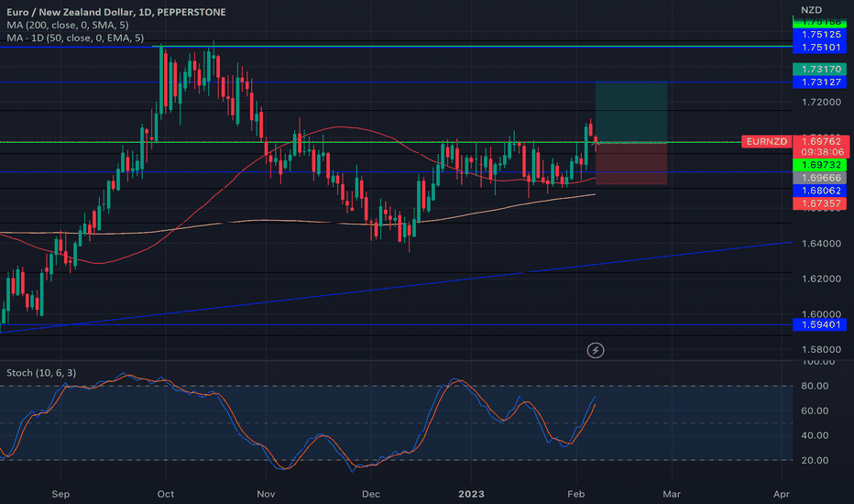Select the MA 1D (50, close, 0, EMA, 5) legend
The width and height of the screenshot is (854, 504).
tap(75, 38)
